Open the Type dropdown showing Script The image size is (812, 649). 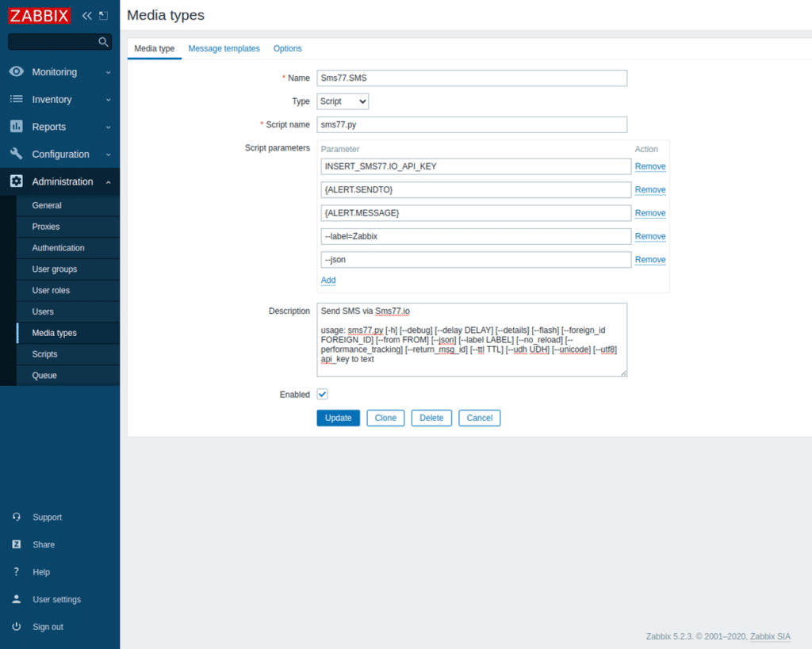click(x=342, y=101)
